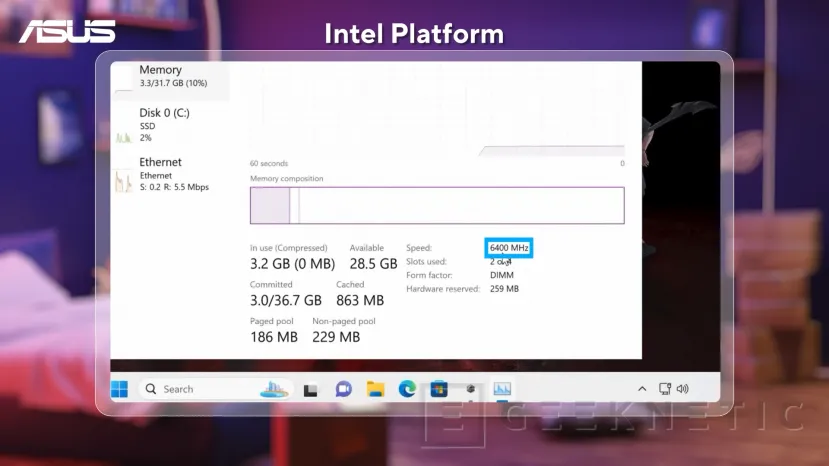Click the Cached 863 MB value
Image resolution: width=829 pixels, height=466 pixels.
pyautogui.click(x=360, y=300)
